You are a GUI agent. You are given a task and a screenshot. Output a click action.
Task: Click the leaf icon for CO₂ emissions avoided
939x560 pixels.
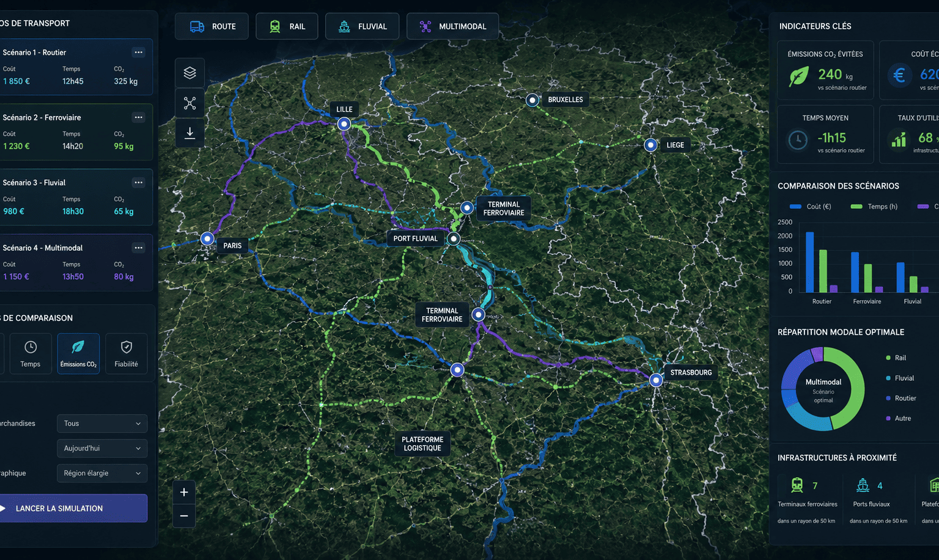[x=798, y=77]
